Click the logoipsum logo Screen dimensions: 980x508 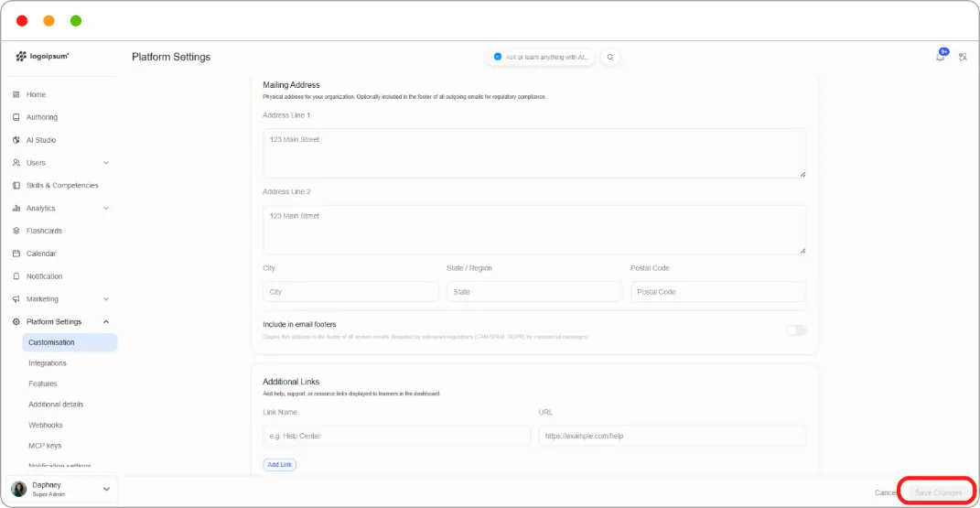(42, 56)
